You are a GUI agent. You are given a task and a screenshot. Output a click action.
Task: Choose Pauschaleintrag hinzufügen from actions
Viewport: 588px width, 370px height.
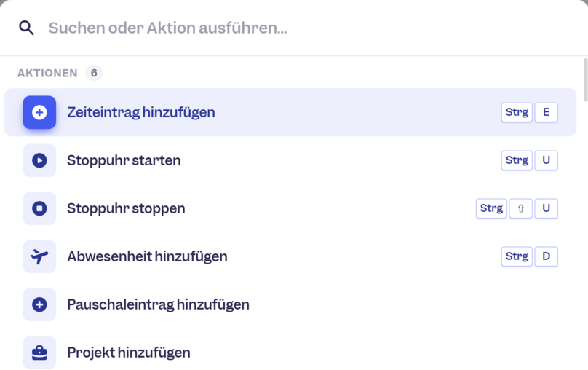tap(290, 304)
